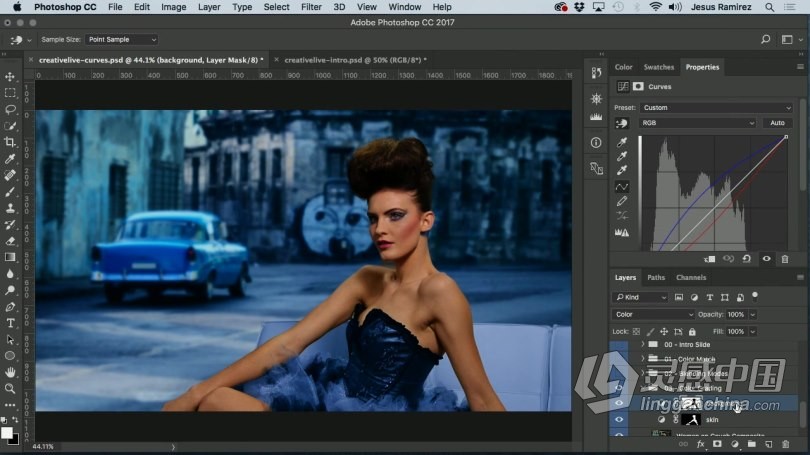Select the Brush tool

pyautogui.click(x=10, y=192)
